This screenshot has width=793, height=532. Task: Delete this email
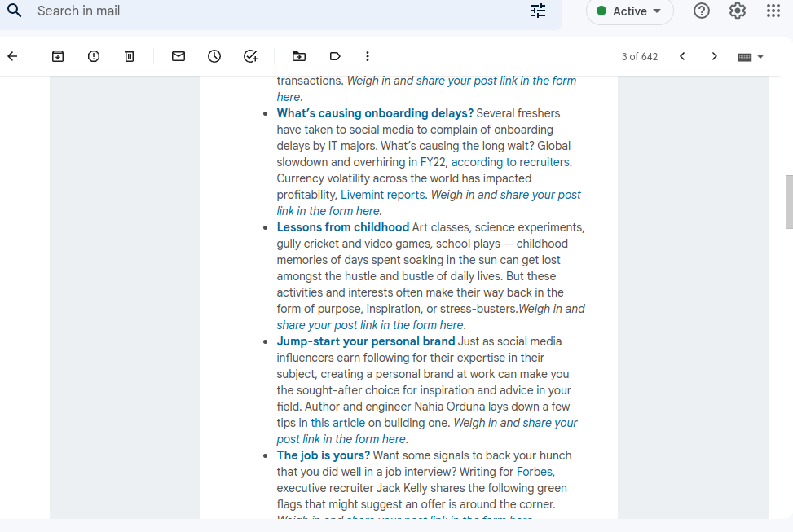pyautogui.click(x=130, y=56)
